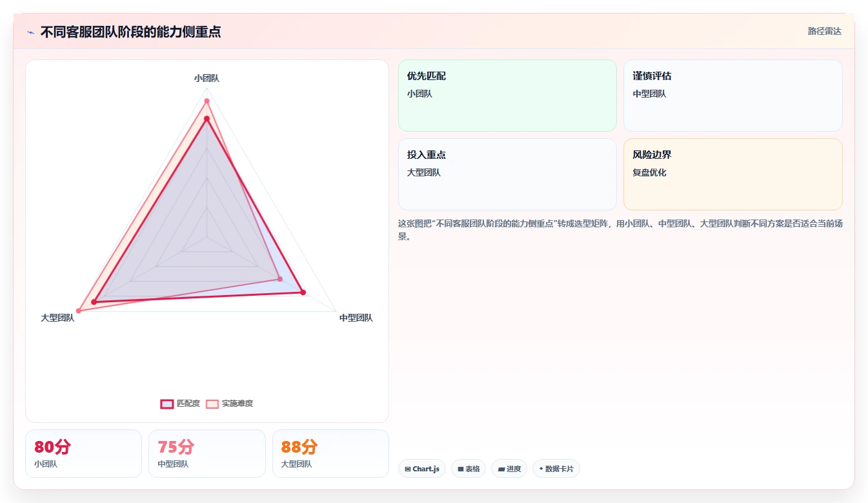
Task: Click the 大型团队 radar axis label
Action: coord(57,318)
